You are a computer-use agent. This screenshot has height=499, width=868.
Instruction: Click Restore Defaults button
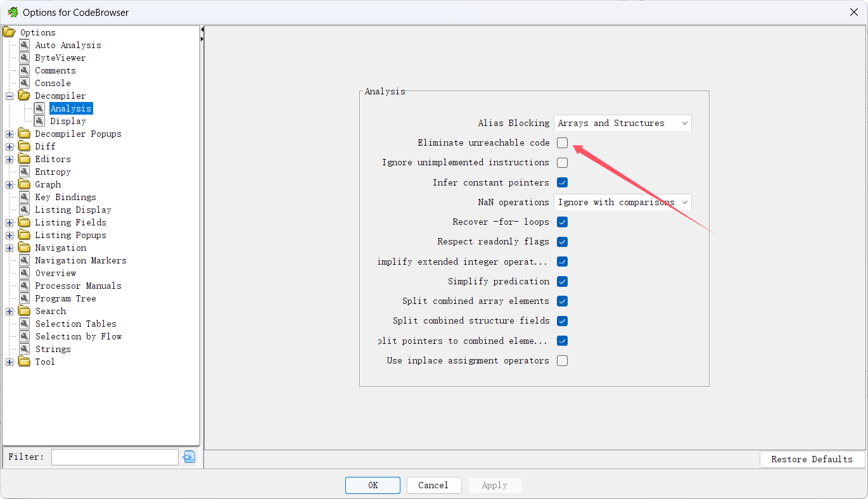812,459
